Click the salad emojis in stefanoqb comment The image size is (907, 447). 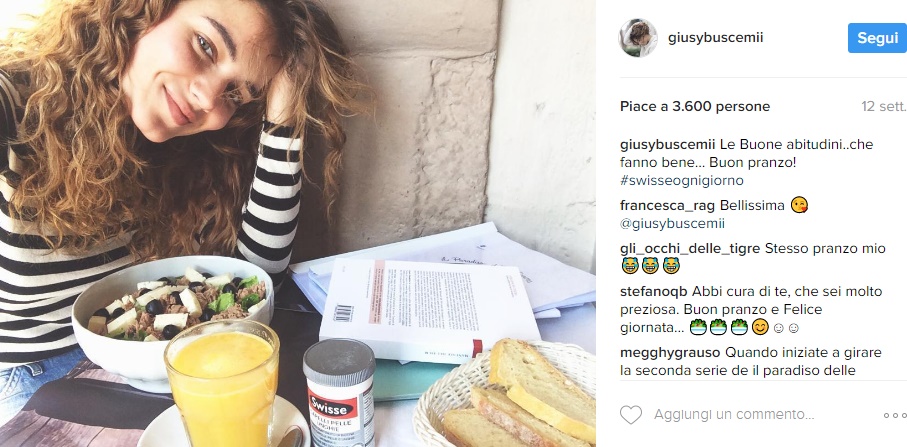click(x=719, y=328)
